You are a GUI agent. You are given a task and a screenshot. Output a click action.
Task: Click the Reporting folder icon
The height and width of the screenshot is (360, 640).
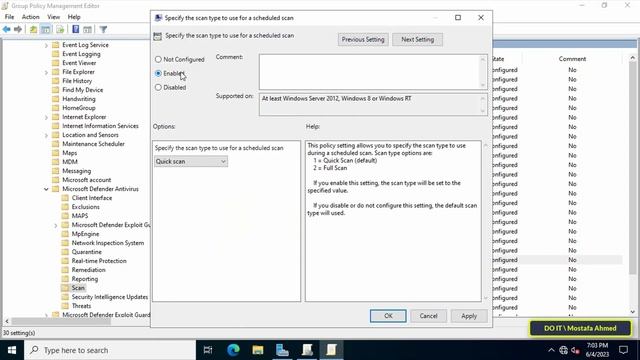click(65, 279)
